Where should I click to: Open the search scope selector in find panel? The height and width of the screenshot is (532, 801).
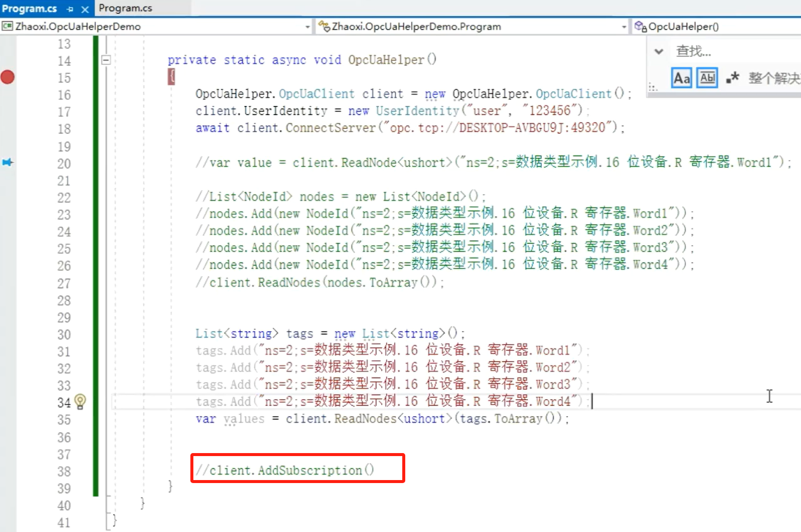(x=774, y=78)
